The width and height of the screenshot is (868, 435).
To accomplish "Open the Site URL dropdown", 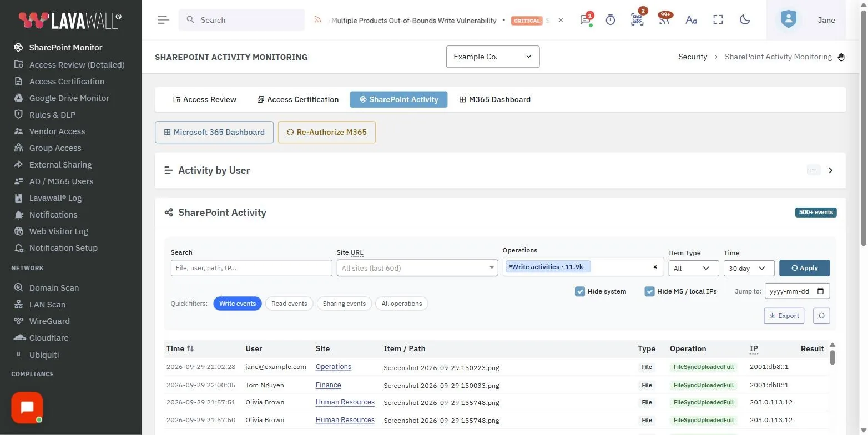I will [x=417, y=268].
